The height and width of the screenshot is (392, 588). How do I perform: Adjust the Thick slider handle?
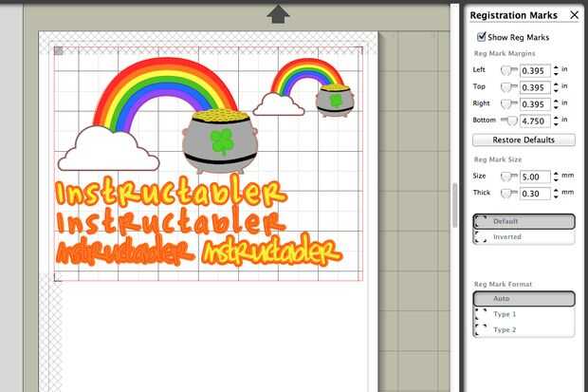(x=506, y=193)
